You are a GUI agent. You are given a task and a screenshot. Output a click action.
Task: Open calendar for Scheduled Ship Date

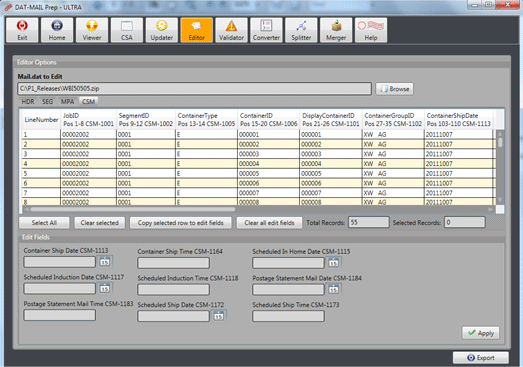(219, 316)
